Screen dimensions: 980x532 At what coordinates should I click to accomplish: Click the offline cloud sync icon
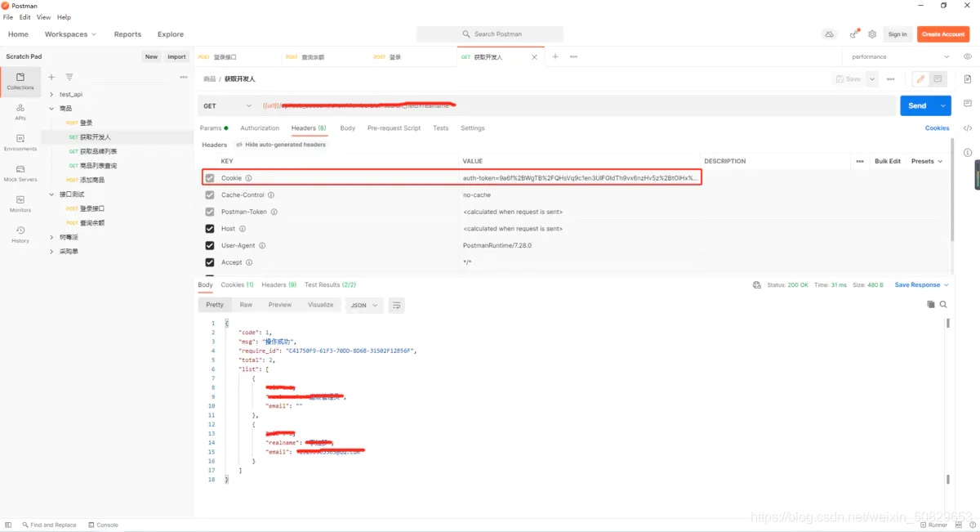click(830, 34)
